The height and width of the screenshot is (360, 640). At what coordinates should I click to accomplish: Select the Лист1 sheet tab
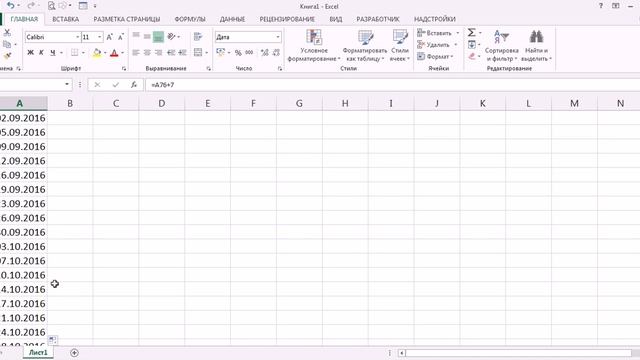pyautogui.click(x=38, y=353)
